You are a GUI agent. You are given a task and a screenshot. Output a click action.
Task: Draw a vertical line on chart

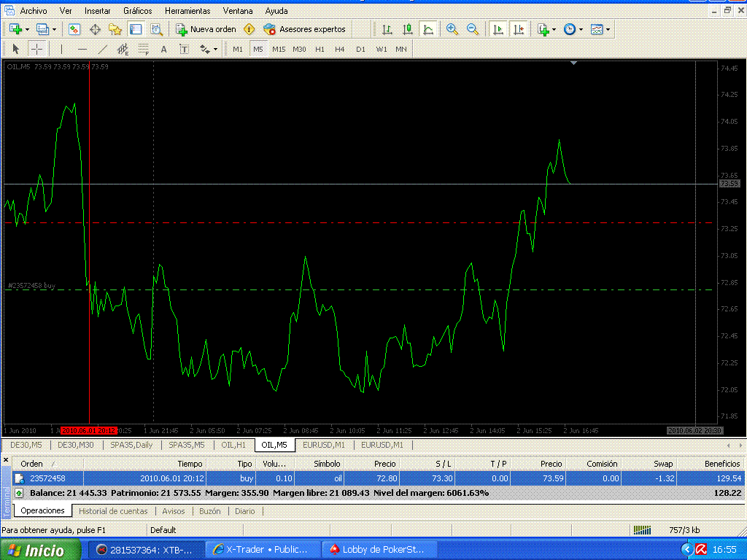[x=62, y=49]
